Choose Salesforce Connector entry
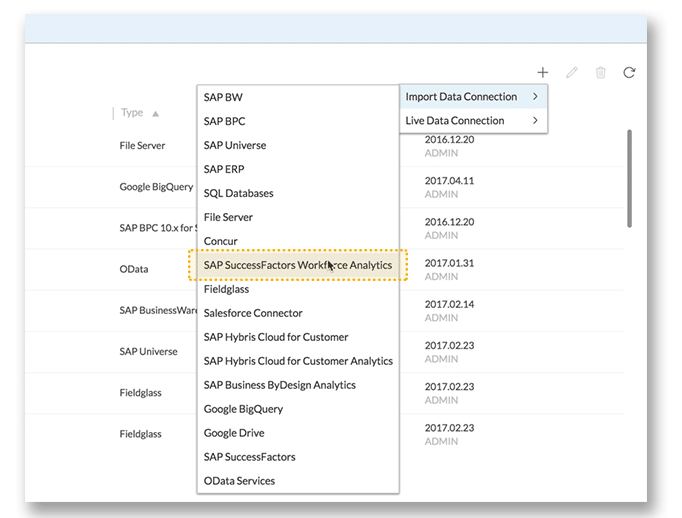The image size is (682, 518). point(252,313)
